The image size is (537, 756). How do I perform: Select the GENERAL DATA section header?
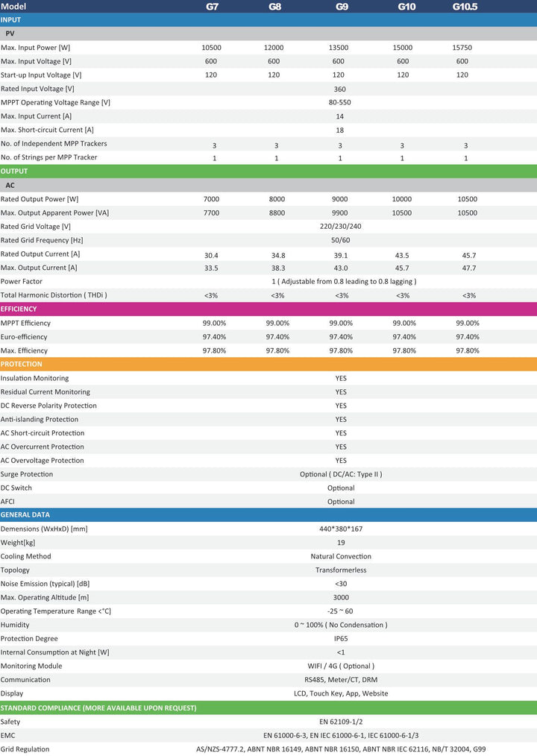coord(268,514)
